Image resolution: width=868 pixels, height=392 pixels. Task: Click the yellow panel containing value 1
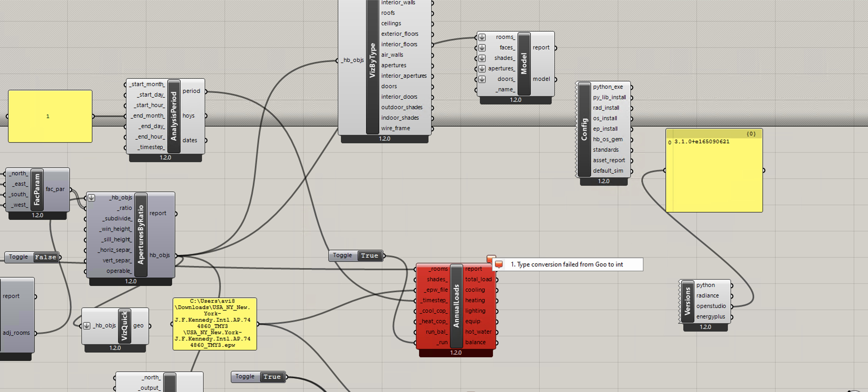point(50,116)
